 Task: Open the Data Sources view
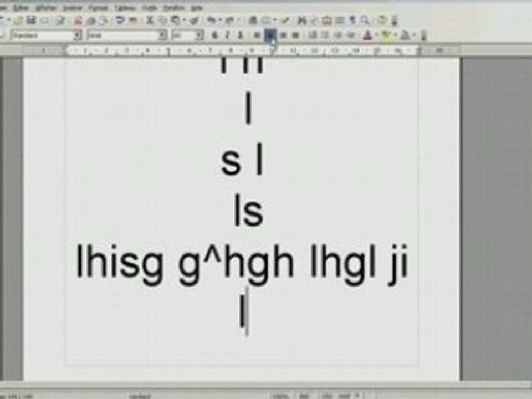tap(340, 21)
